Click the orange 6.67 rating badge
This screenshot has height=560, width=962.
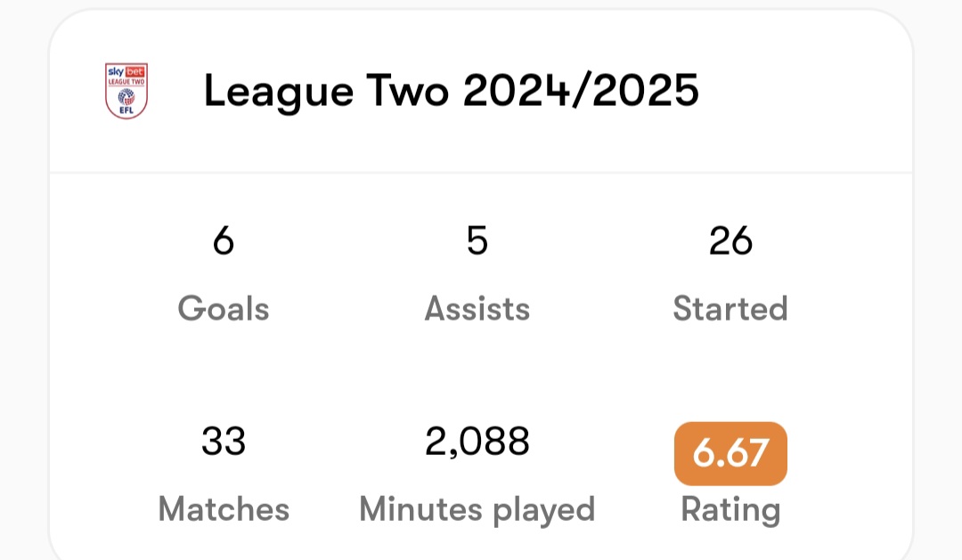pyautogui.click(x=730, y=453)
